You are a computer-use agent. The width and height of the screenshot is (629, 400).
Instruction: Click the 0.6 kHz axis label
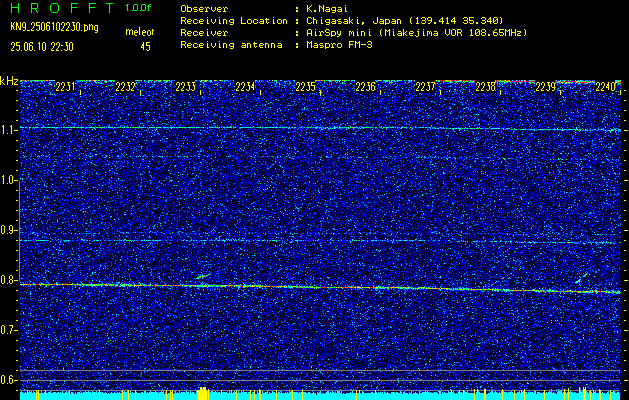pos(7,380)
